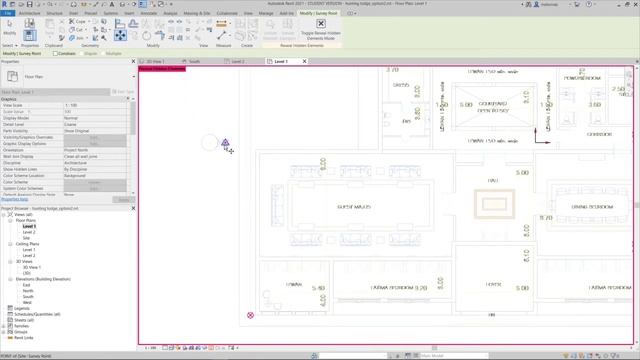Switch to the Architecture ribbon tab

coord(29,13)
